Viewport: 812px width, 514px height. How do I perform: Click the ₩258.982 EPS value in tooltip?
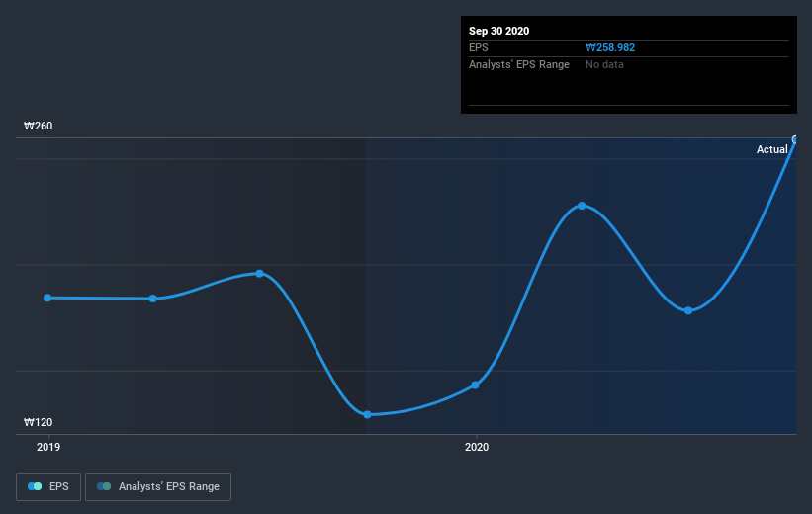point(610,47)
